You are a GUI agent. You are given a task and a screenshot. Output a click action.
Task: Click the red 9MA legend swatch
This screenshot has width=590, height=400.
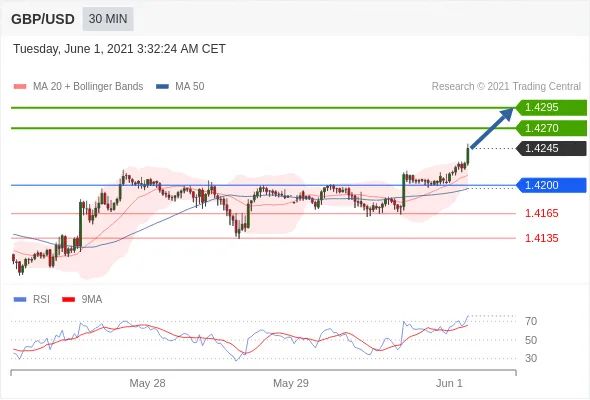pyautogui.click(x=68, y=300)
